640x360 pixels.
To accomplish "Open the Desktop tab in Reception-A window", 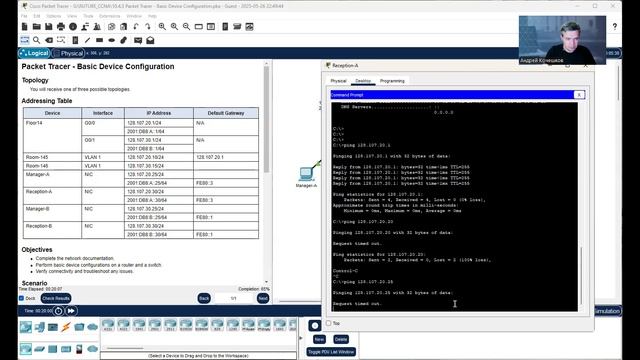I will pos(363,81).
